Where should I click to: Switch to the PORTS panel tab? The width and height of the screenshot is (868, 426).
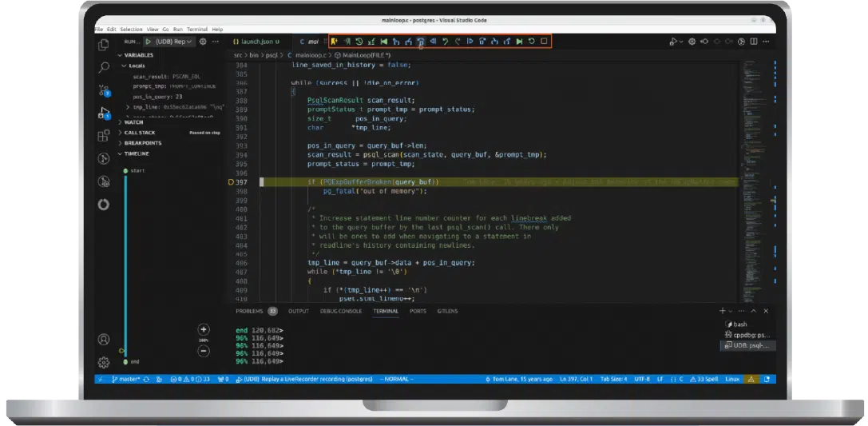(418, 312)
